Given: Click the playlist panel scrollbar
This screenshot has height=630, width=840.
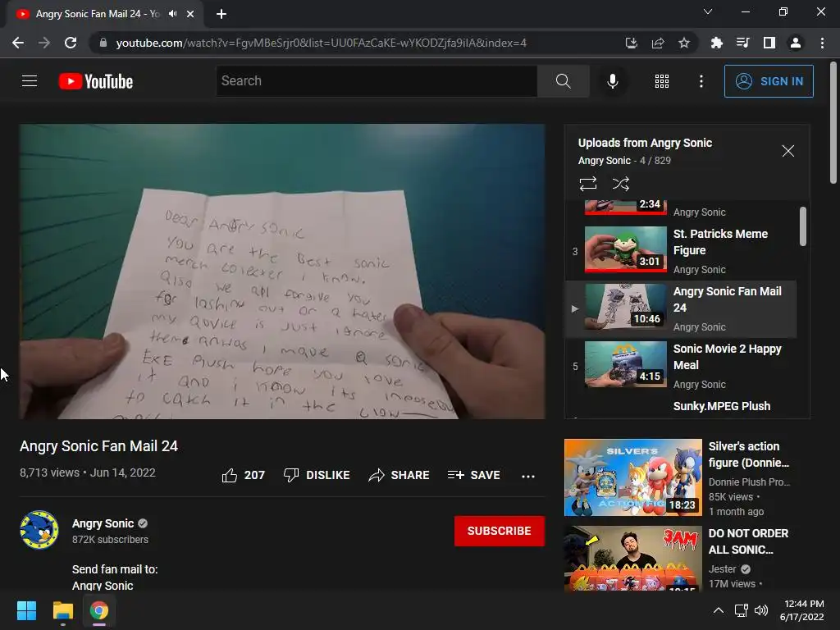Looking at the screenshot, I should [x=803, y=226].
